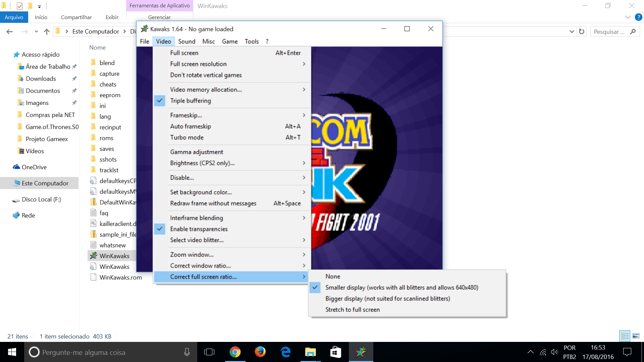Open address bar history dropdown
Viewport: 644px width, 362px height.
pos(572,32)
